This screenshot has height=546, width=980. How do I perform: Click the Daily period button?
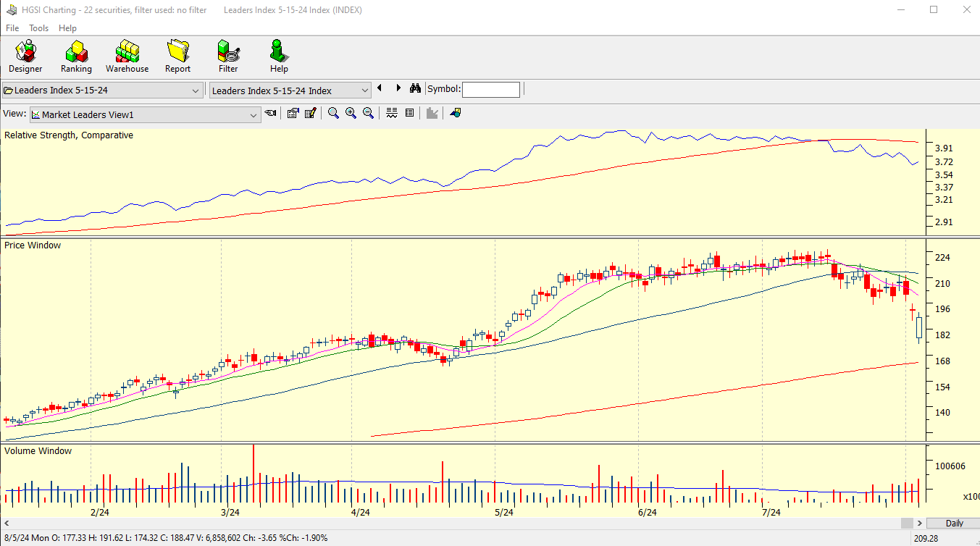tap(955, 523)
